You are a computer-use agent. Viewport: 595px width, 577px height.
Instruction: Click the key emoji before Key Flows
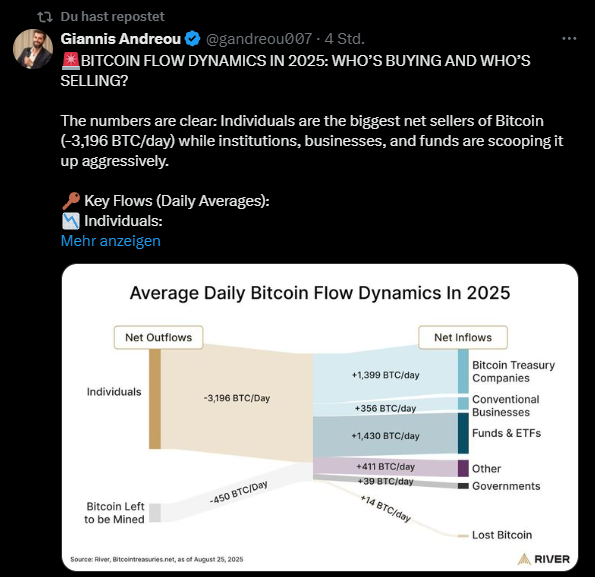point(71,201)
